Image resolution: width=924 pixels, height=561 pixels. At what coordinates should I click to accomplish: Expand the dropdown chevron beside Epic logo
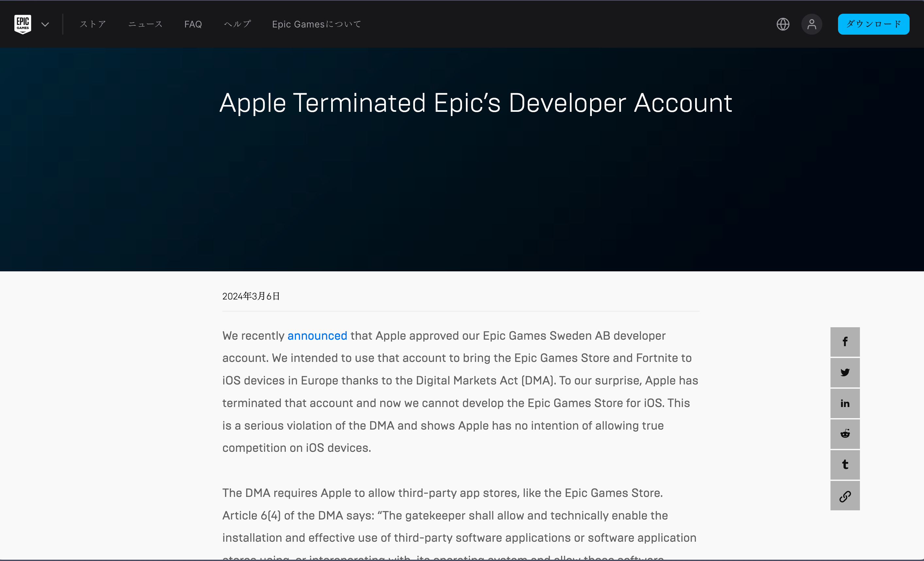[45, 25]
